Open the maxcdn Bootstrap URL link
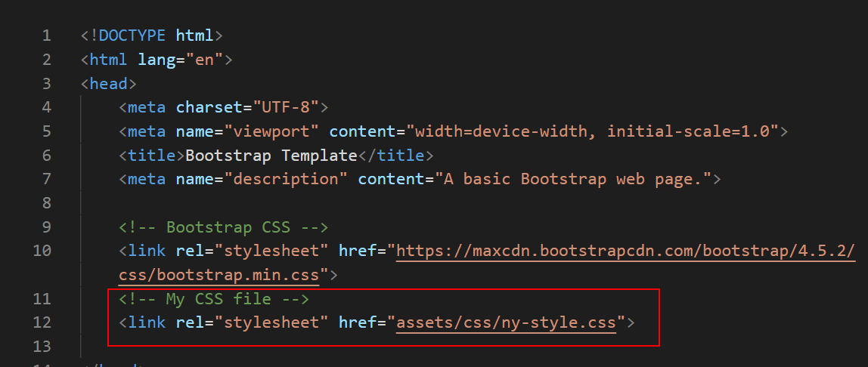 tap(626, 251)
